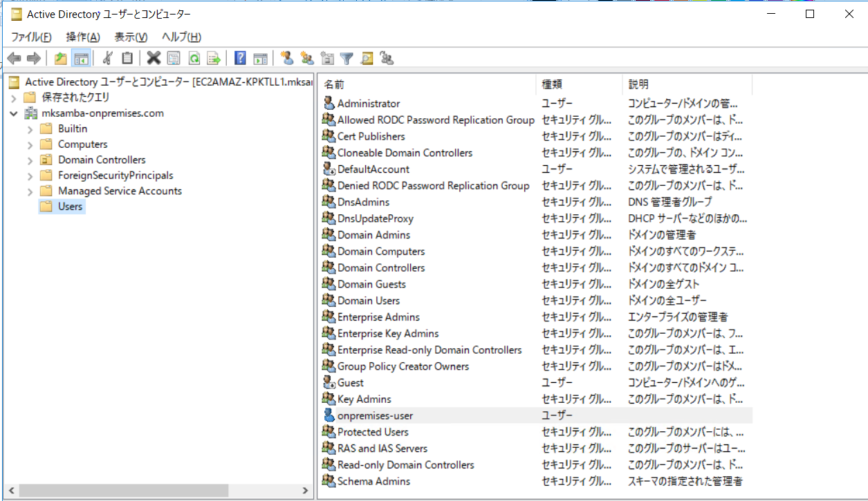Select the DnsAdmins row
This screenshot has width=868, height=501.
[535, 202]
